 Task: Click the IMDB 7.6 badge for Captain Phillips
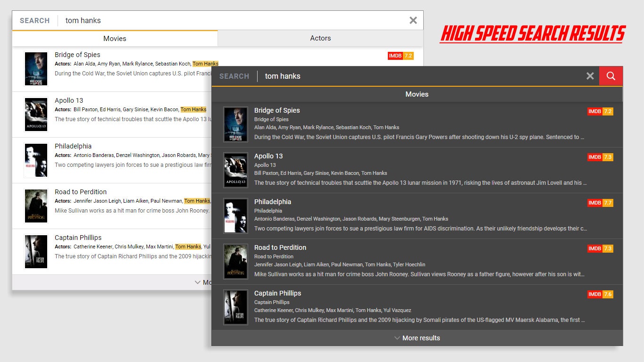coord(600,294)
